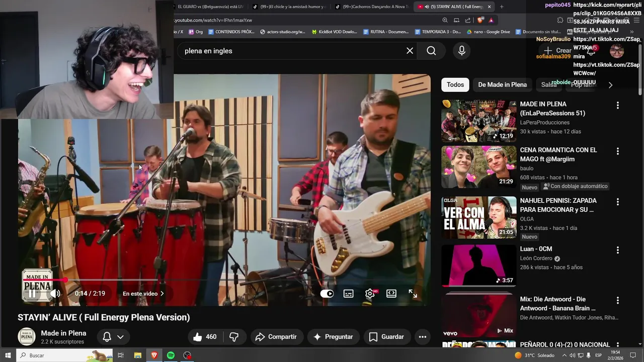Image resolution: width=644 pixels, height=362 pixels.
Task: Exit full screen with the player corner icon
Action: pos(413,294)
